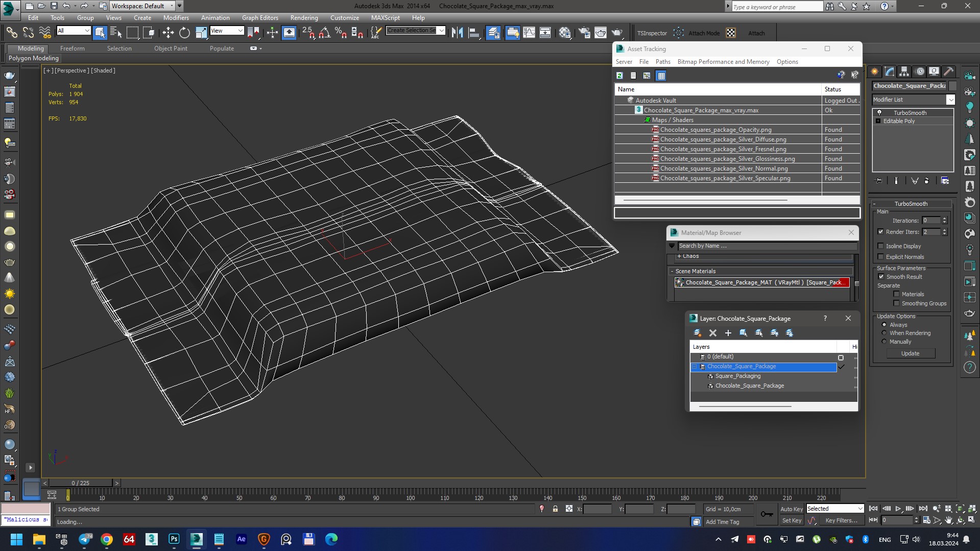Screen dimensions: 980x551
Task: Choose the Select and Move tool
Action: click(x=168, y=33)
